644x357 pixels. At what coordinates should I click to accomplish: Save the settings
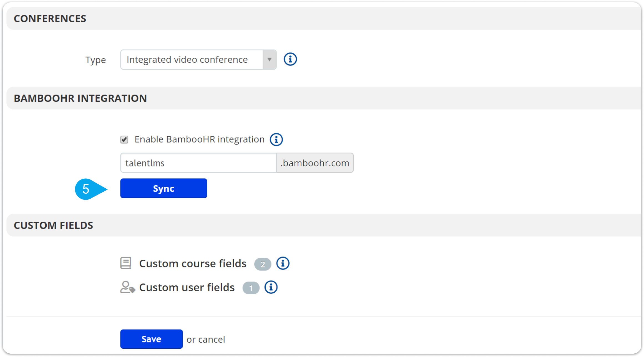(151, 339)
